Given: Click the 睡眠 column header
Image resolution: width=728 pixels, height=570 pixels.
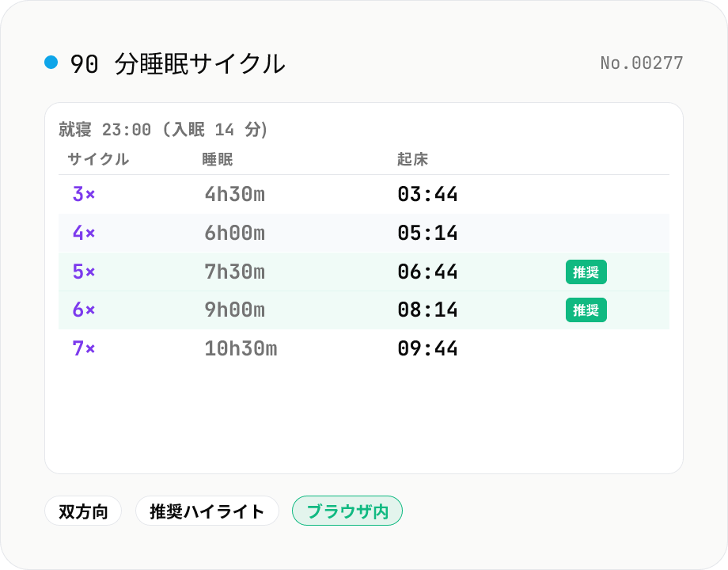Looking at the screenshot, I should (218, 159).
